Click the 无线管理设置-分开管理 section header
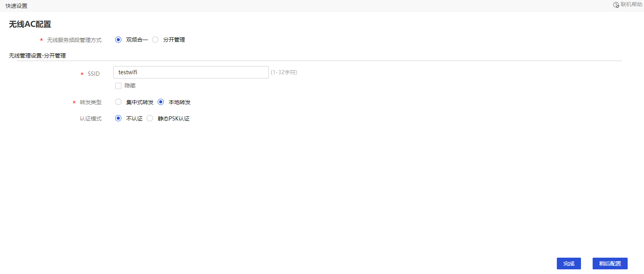The height and width of the screenshot is (274, 644). (x=37, y=56)
